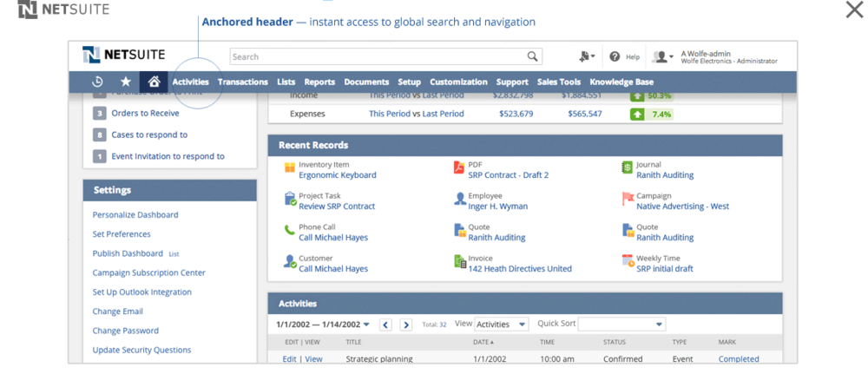868x374 pixels.
Task: Expand the activities date range selector
Action: tap(323, 325)
